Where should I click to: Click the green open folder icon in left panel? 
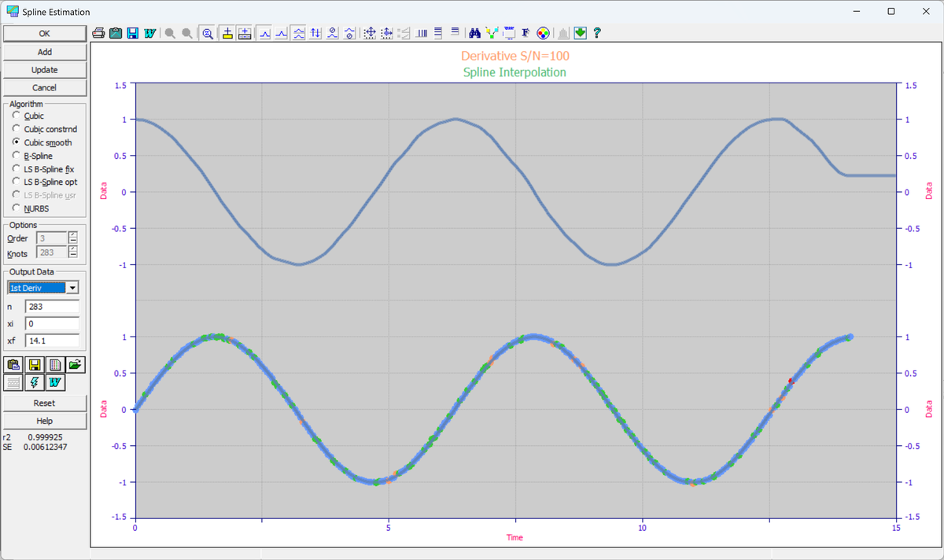[75, 364]
